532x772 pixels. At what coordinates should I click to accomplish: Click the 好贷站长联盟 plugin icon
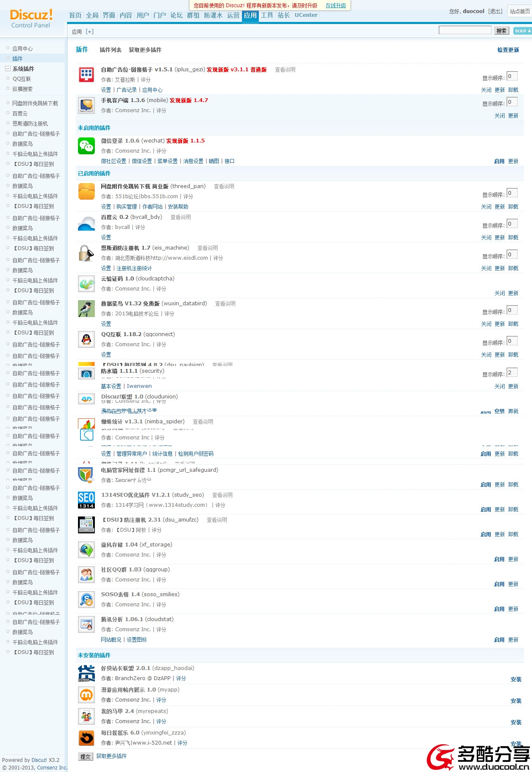[x=86, y=673]
